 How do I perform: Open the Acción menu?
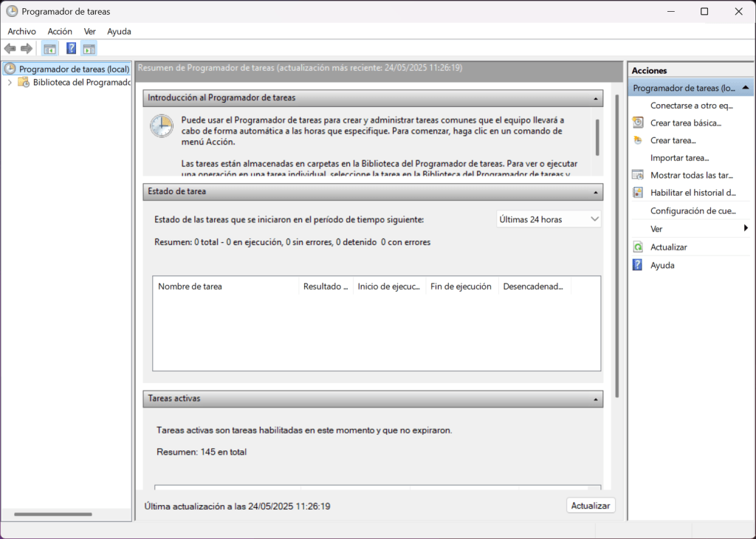click(x=60, y=31)
